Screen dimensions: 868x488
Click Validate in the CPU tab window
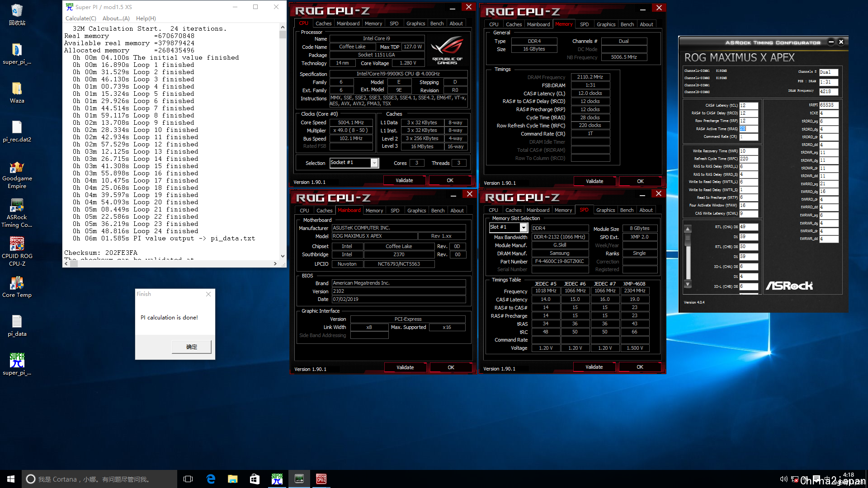coord(404,180)
